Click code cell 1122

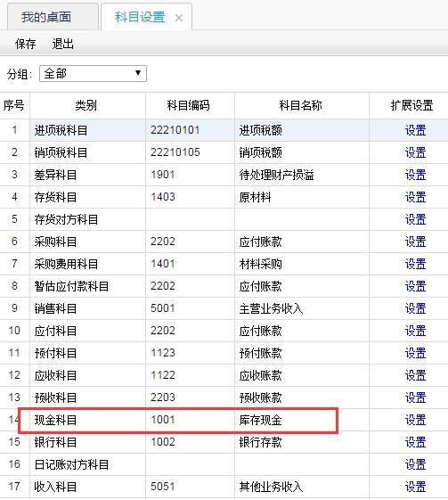190,375
